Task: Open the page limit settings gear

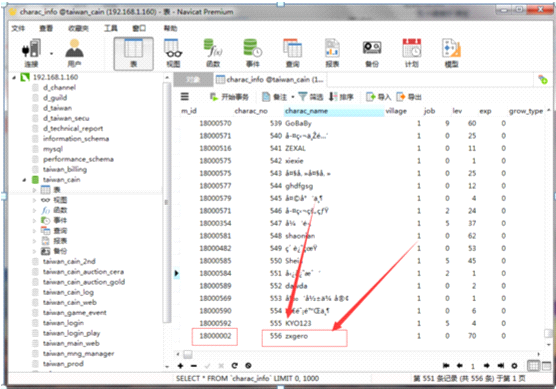Action: pyautogui.click(x=514, y=366)
